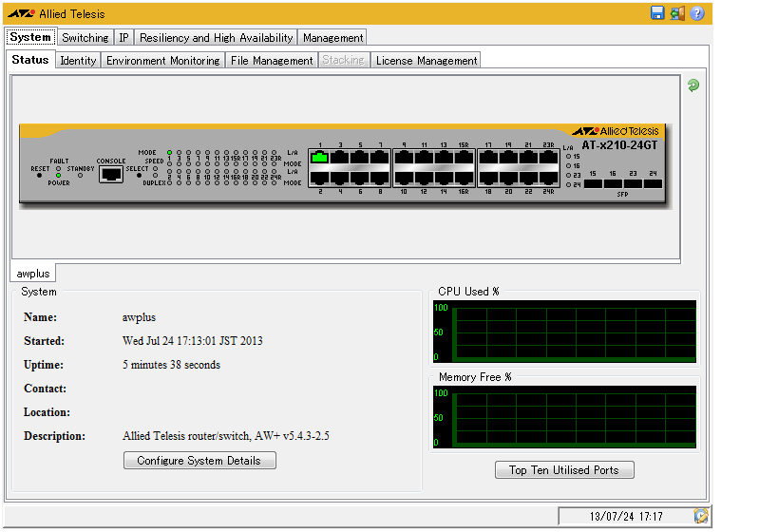The width and height of the screenshot is (778, 532).
Task: Click the AT-x210-24GT model label
Action: [619, 145]
